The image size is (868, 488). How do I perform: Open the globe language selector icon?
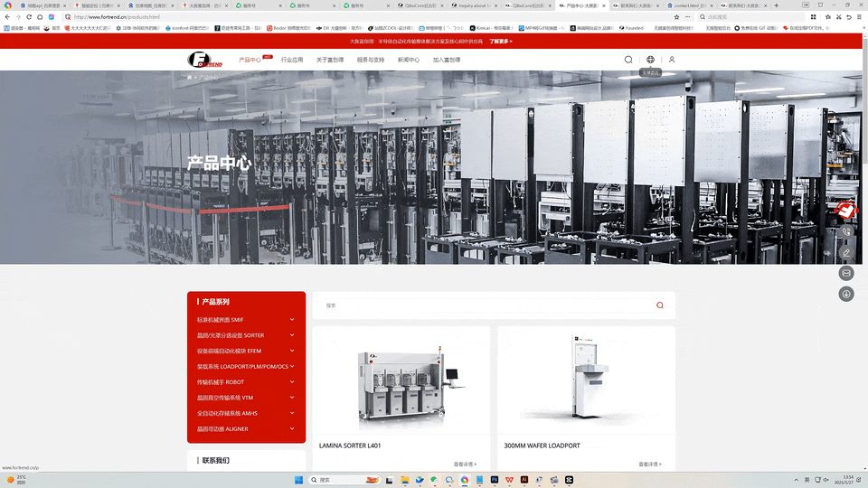(x=650, y=60)
